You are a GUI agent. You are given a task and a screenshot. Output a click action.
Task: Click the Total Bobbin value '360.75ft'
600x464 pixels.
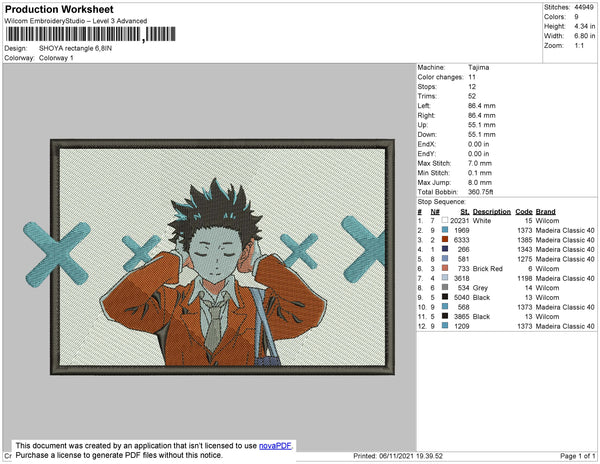(x=481, y=192)
